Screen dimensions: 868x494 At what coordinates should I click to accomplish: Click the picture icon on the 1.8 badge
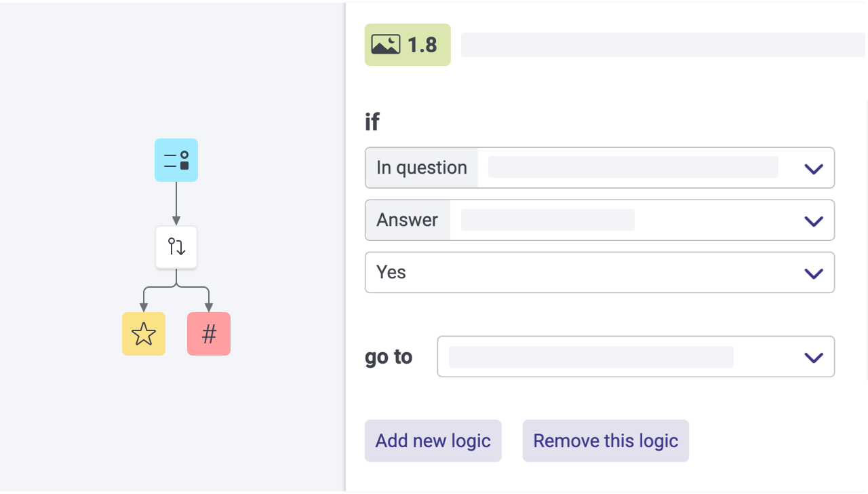pyautogui.click(x=387, y=44)
